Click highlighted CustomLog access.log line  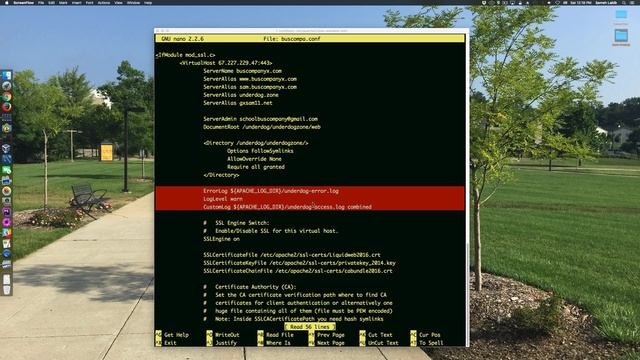pyautogui.click(x=287, y=207)
